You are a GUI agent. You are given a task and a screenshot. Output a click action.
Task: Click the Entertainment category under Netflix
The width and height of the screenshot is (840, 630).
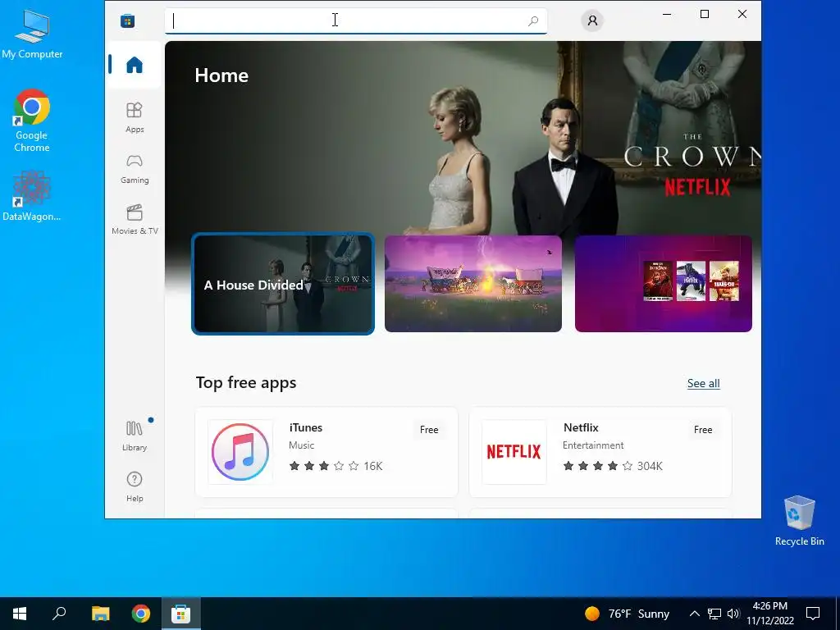coord(593,445)
